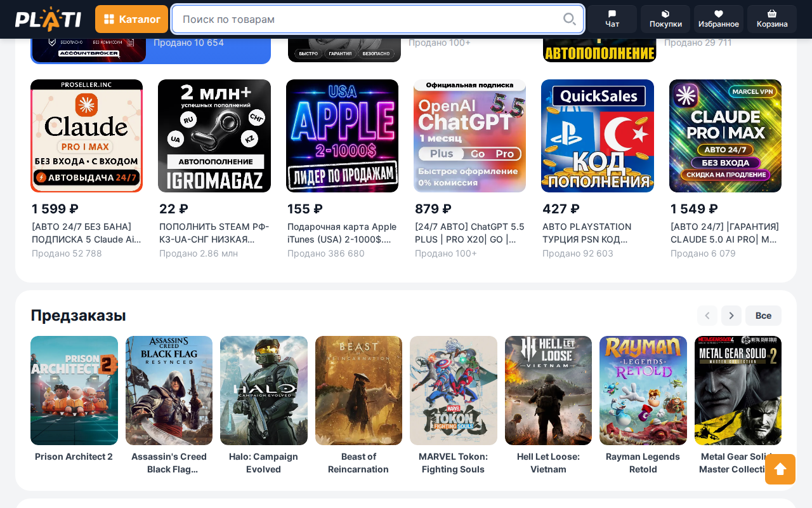Open Prison Architect 2 preorder cover

coord(74,391)
